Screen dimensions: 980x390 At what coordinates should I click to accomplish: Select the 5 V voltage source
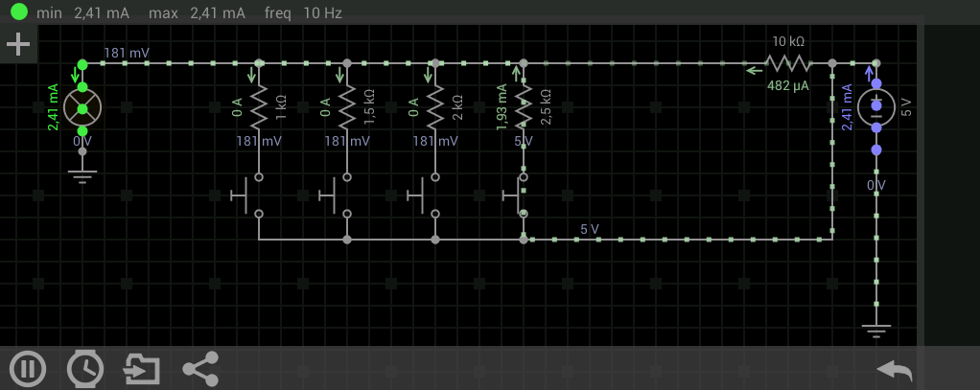(x=875, y=107)
